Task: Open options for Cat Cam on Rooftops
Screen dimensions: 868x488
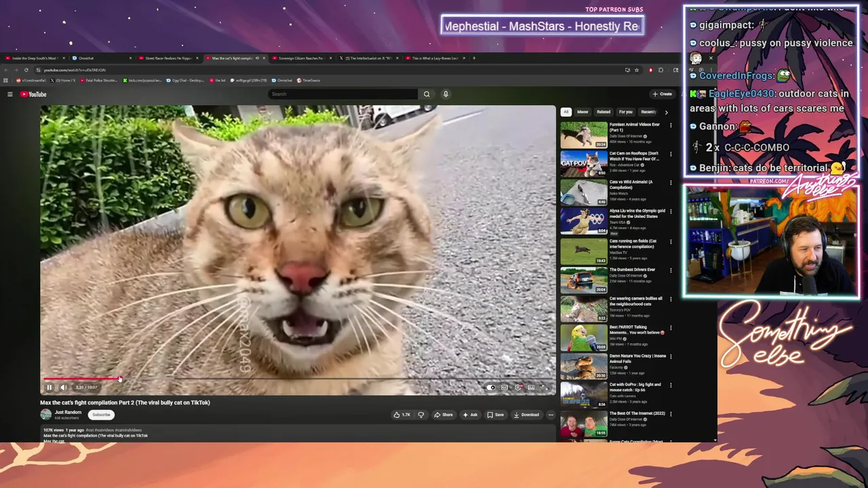Action: point(671,154)
